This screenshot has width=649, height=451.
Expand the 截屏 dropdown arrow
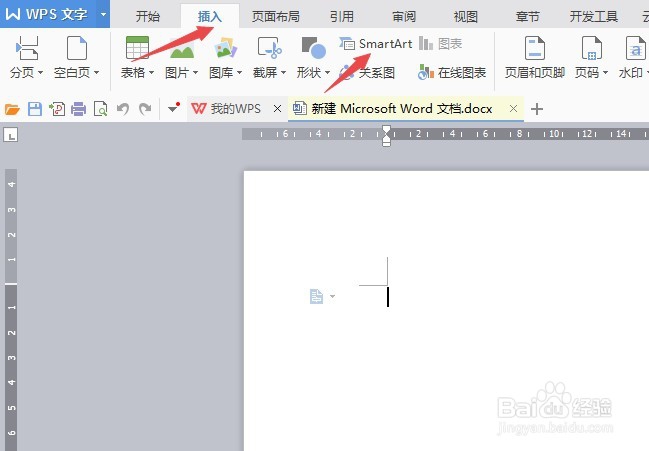284,72
